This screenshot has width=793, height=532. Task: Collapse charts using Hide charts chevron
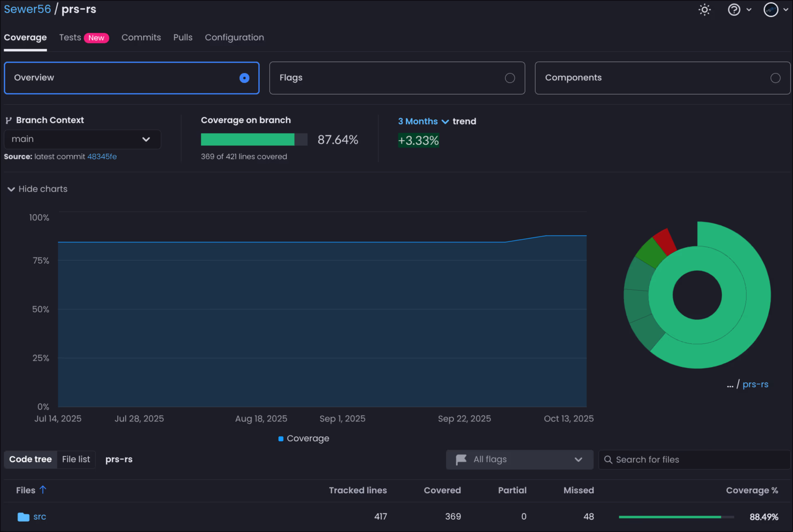(11, 189)
